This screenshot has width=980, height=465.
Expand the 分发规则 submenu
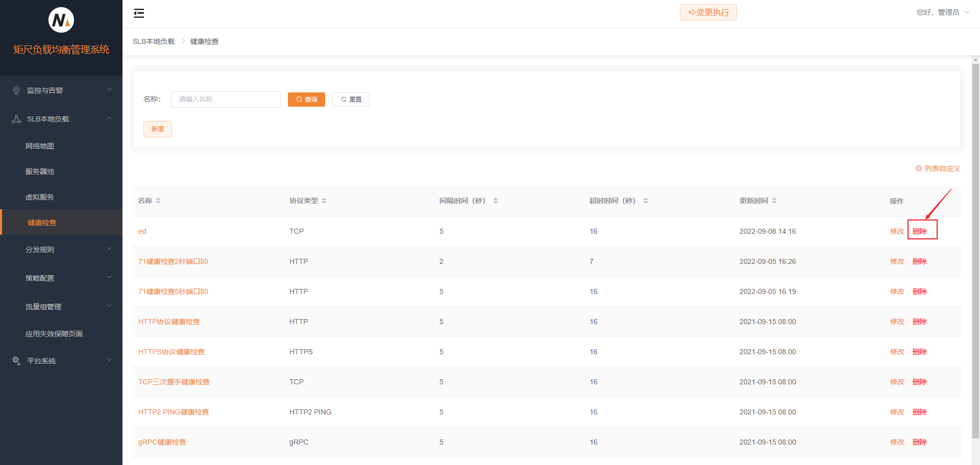point(61,250)
